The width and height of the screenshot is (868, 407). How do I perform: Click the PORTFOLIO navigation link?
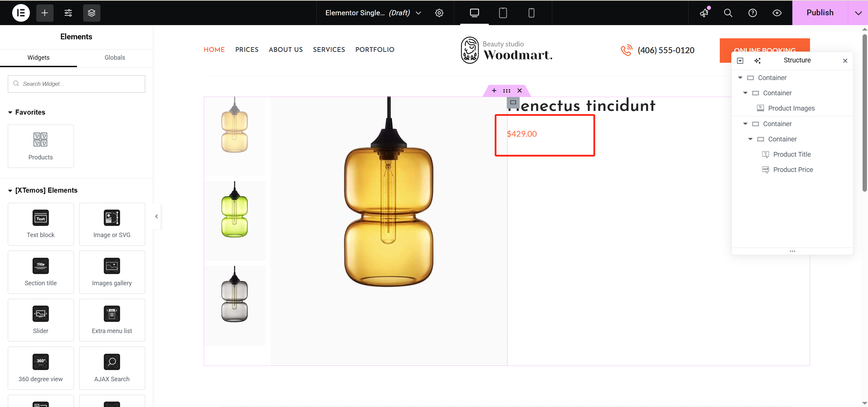tap(375, 50)
